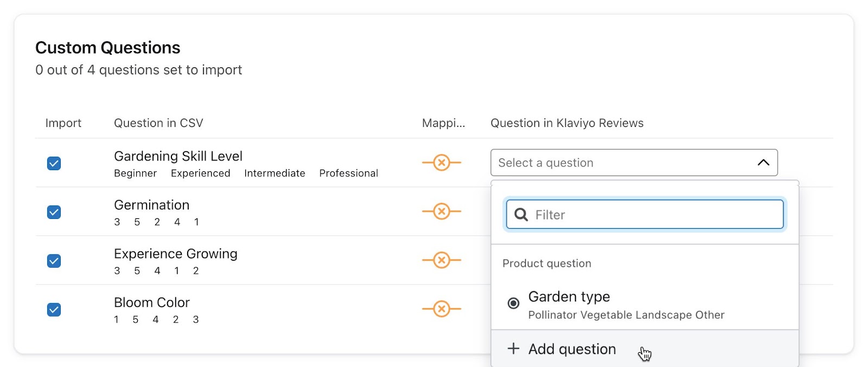Image resolution: width=868 pixels, height=367 pixels.
Task: Disable import for Experience Growing
Action: pyautogui.click(x=54, y=261)
